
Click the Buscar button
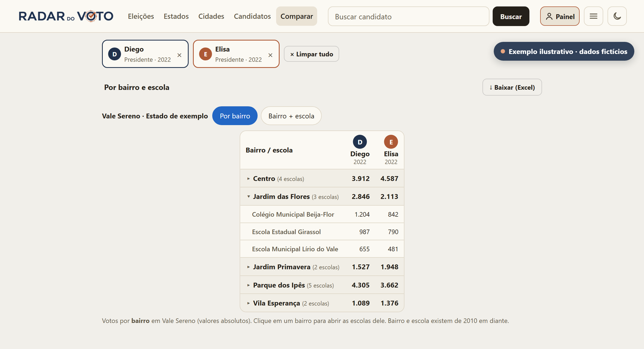pyautogui.click(x=511, y=16)
